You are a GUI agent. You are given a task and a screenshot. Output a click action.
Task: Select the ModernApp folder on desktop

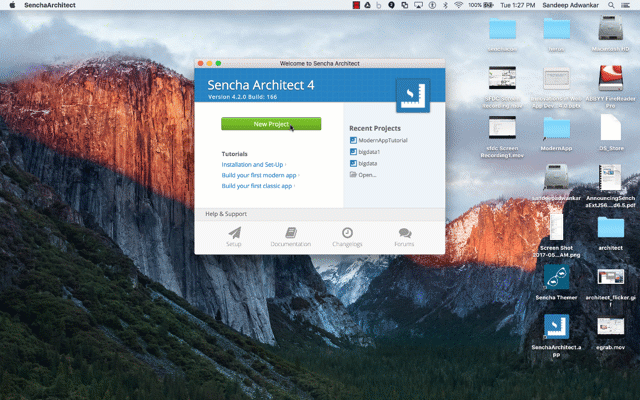pos(556,128)
